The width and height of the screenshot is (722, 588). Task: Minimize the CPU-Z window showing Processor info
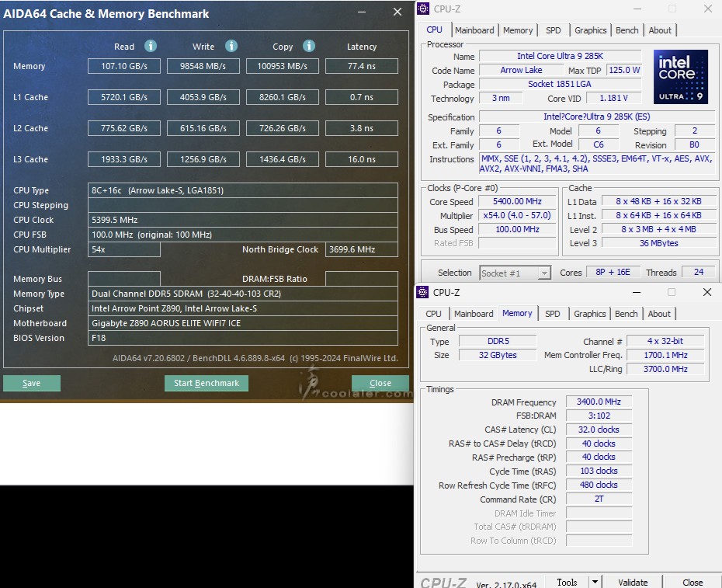pos(637,9)
